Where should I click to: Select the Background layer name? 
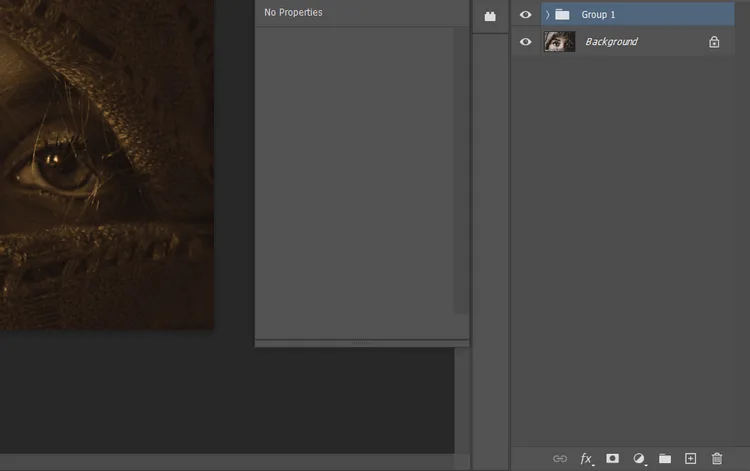click(x=611, y=42)
